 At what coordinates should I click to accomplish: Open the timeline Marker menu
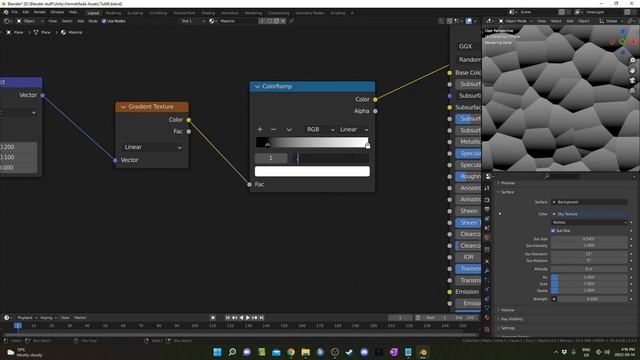click(x=80, y=318)
